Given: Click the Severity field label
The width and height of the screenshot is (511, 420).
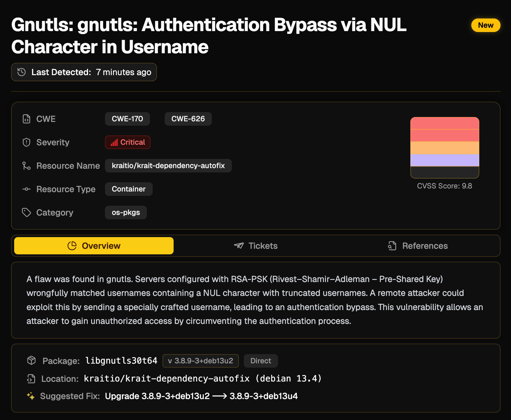Looking at the screenshot, I should [53, 142].
